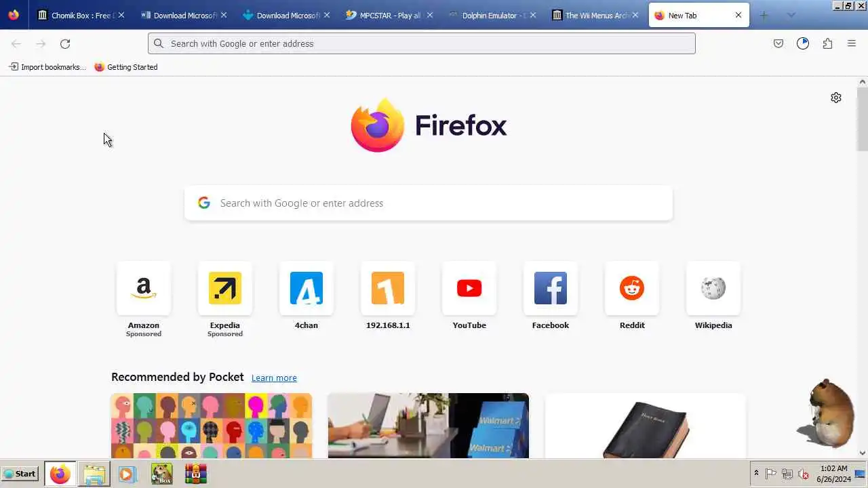Click the taskbar clock showing 1:02 AM
Image resolution: width=868 pixels, height=488 pixels.
(833, 474)
